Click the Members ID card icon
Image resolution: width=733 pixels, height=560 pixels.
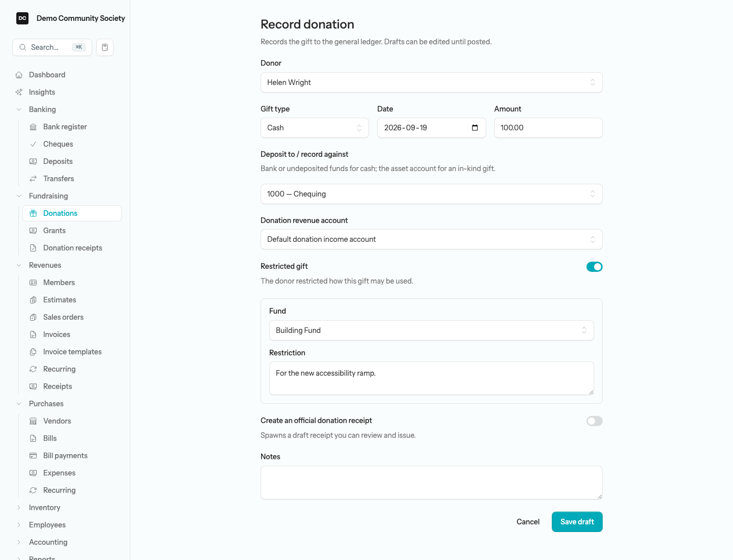pyautogui.click(x=33, y=283)
